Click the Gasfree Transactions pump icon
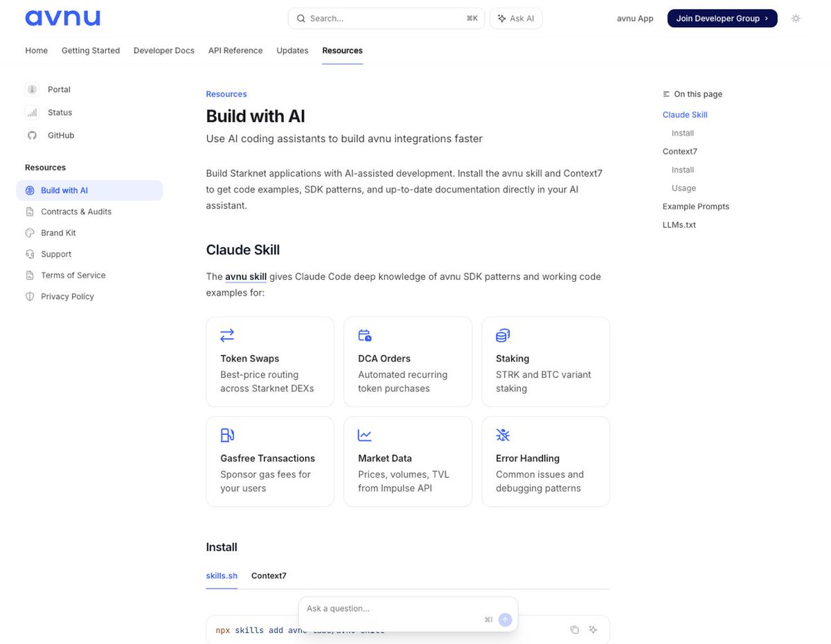831x644 pixels. (x=227, y=435)
